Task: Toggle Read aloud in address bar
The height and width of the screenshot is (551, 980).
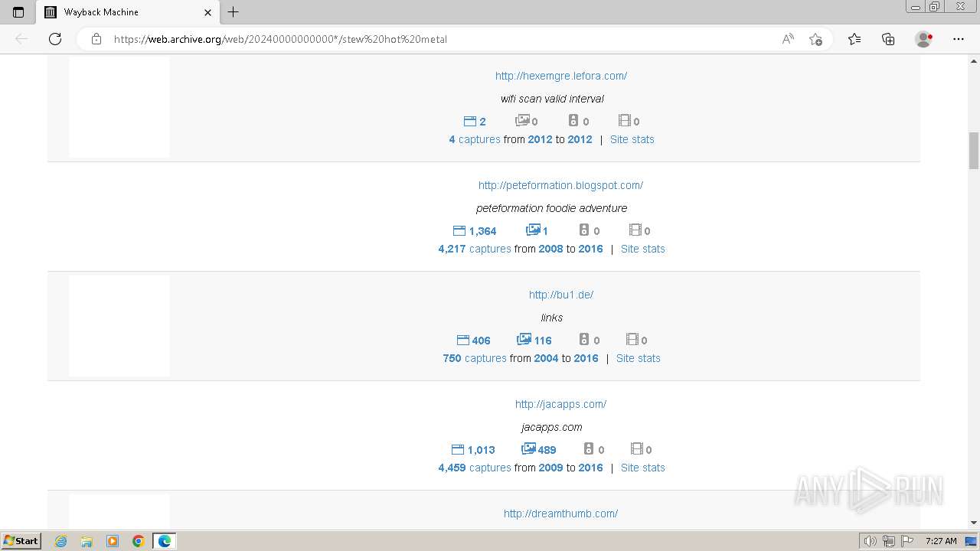Action: (788, 39)
